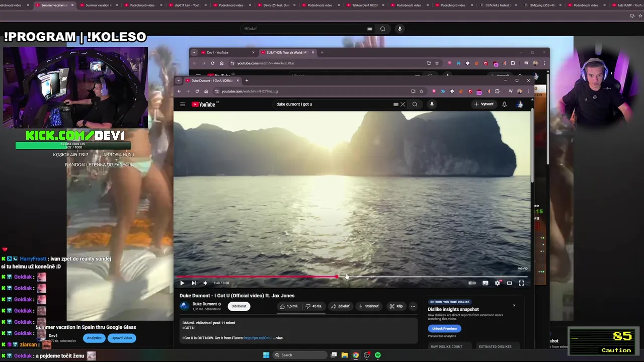The height and width of the screenshot is (362, 644).
Task: Play the Duke Dumont video
Action: 182,283
